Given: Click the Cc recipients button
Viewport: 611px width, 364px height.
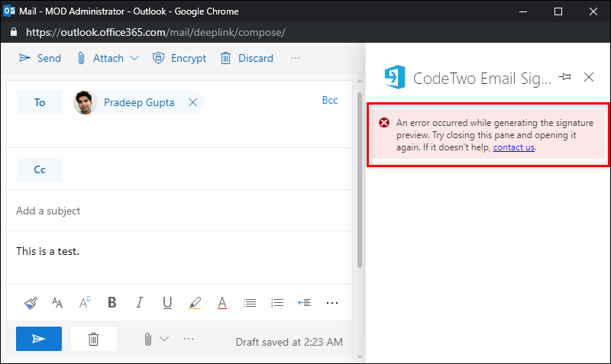Looking at the screenshot, I should [x=40, y=169].
